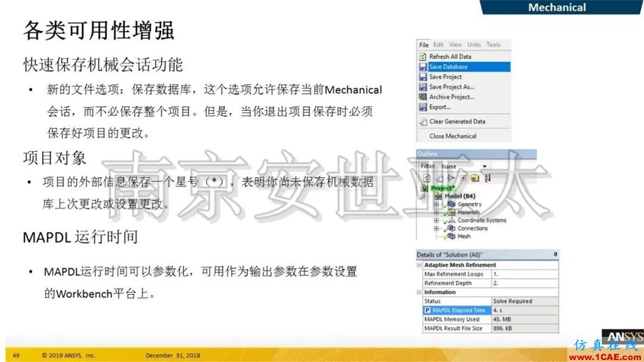Open the File menu
Screen dimensions: 644x362
click(424, 45)
